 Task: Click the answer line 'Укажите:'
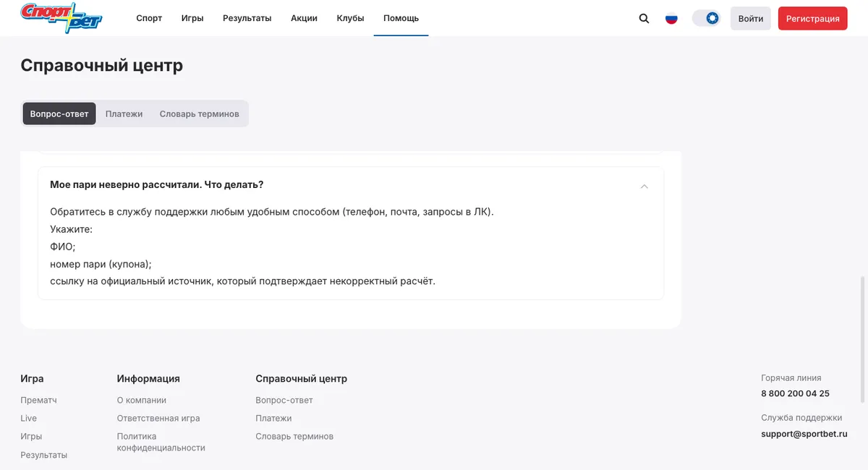coord(71,229)
